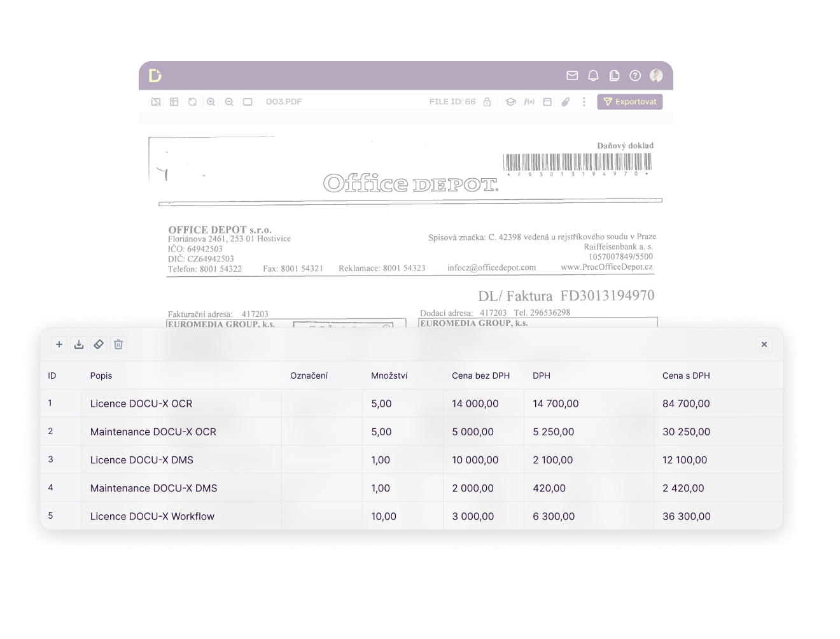Click the Exportovat button
Image resolution: width=840 pixels, height=639 pixels.
click(629, 102)
